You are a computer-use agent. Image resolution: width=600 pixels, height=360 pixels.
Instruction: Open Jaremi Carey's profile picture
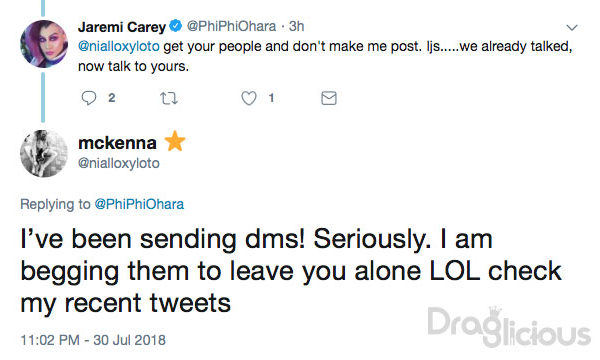tap(44, 44)
